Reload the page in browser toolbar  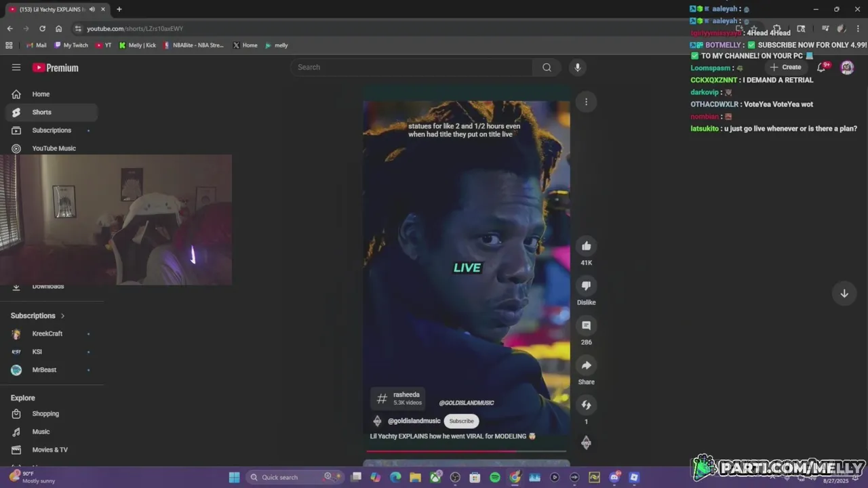pyautogui.click(x=42, y=28)
